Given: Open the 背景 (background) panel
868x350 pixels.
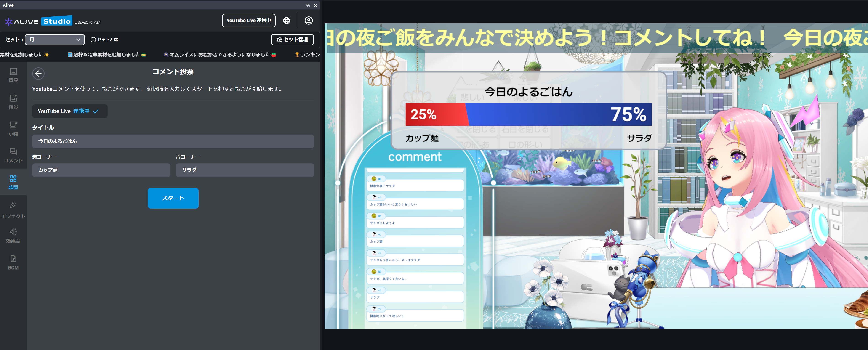Looking at the screenshot, I should click(13, 75).
